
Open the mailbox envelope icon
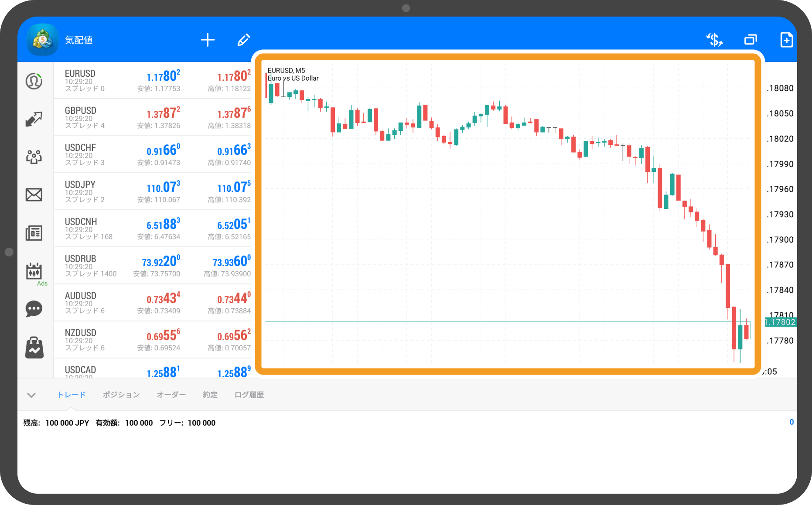tap(34, 194)
